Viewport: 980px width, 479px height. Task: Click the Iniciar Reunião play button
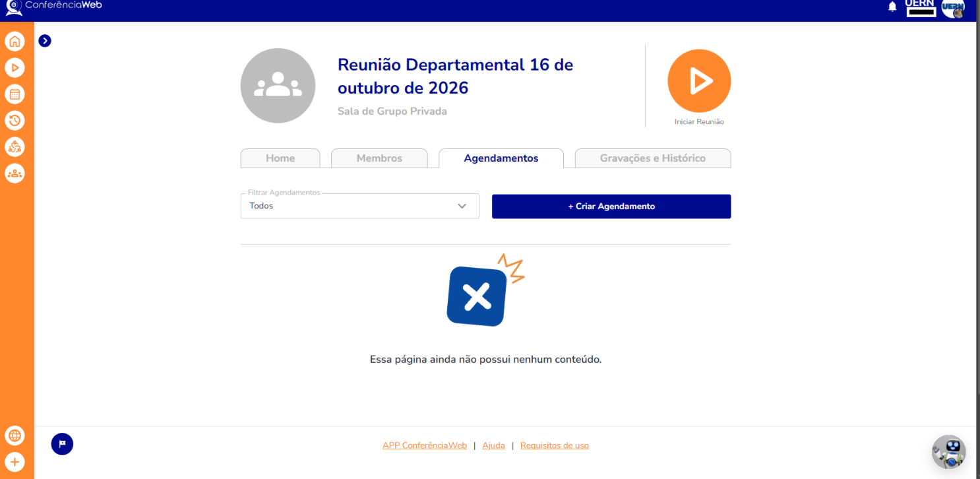click(699, 81)
